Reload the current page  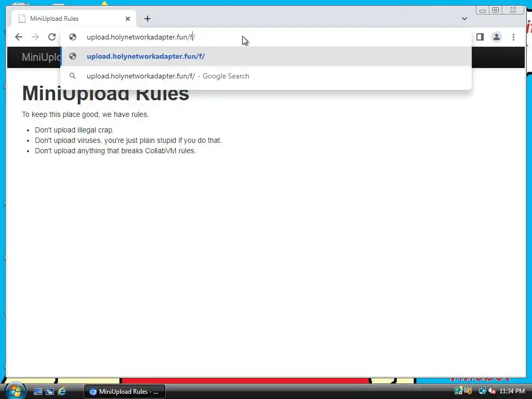(x=51, y=37)
